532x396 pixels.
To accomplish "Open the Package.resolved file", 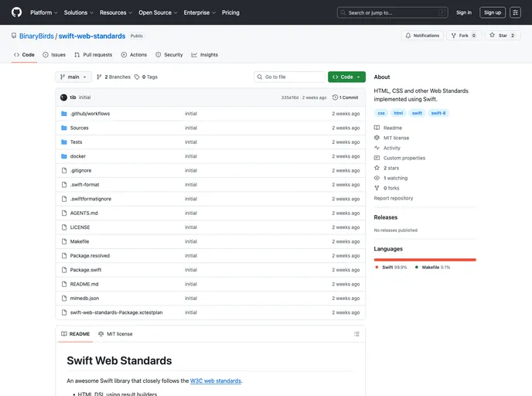I will (90, 256).
